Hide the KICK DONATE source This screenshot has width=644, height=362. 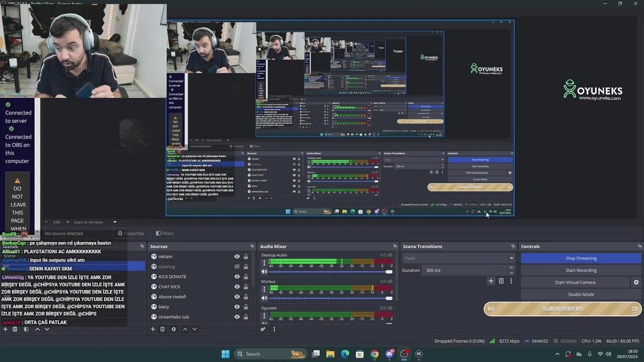[x=237, y=277]
